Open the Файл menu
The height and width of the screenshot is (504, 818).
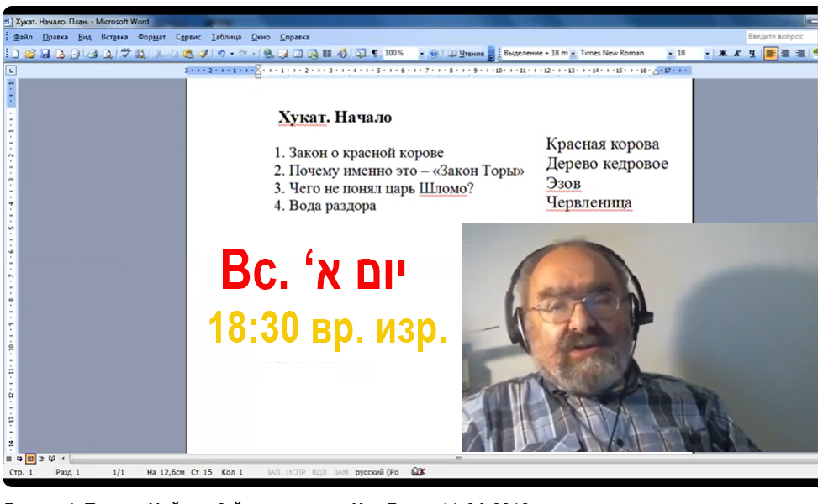(x=23, y=37)
